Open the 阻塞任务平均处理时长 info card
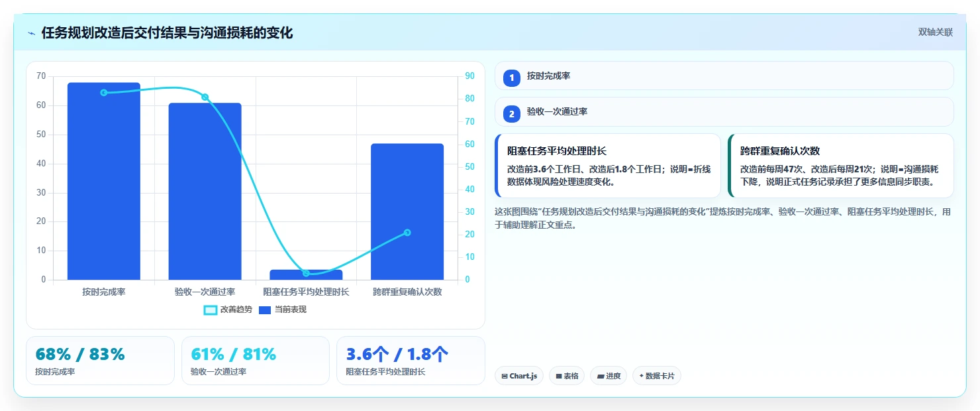The width and height of the screenshot is (980, 411). pos(608,166)
